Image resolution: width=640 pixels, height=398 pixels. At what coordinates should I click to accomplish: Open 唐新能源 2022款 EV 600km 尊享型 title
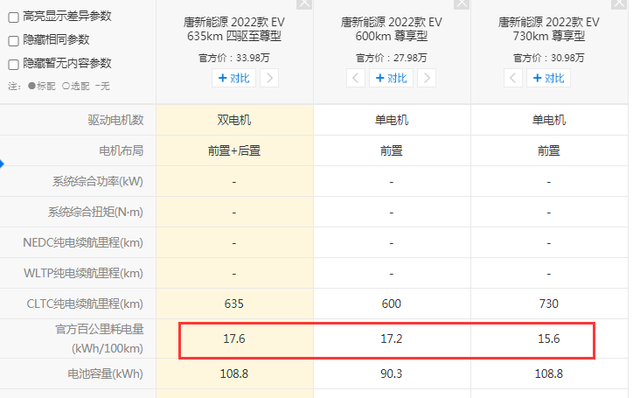click(391, 29)
